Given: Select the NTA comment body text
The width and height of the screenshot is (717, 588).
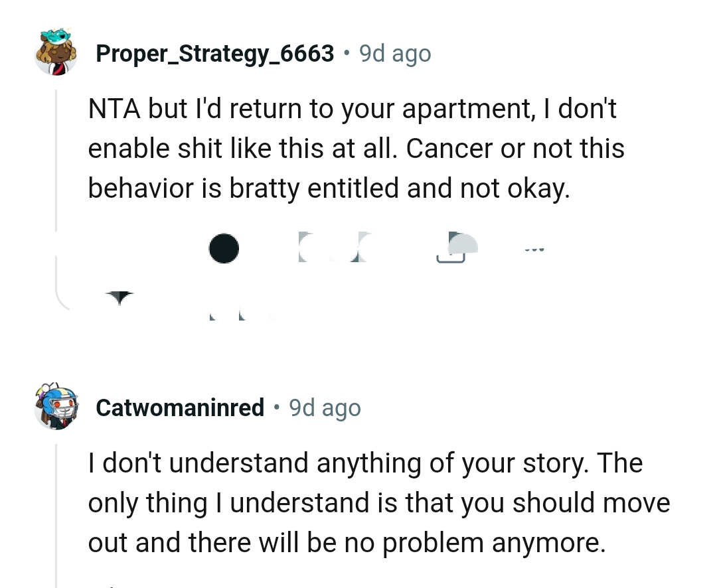Looking at the screenshot, I should click(357, 148).
